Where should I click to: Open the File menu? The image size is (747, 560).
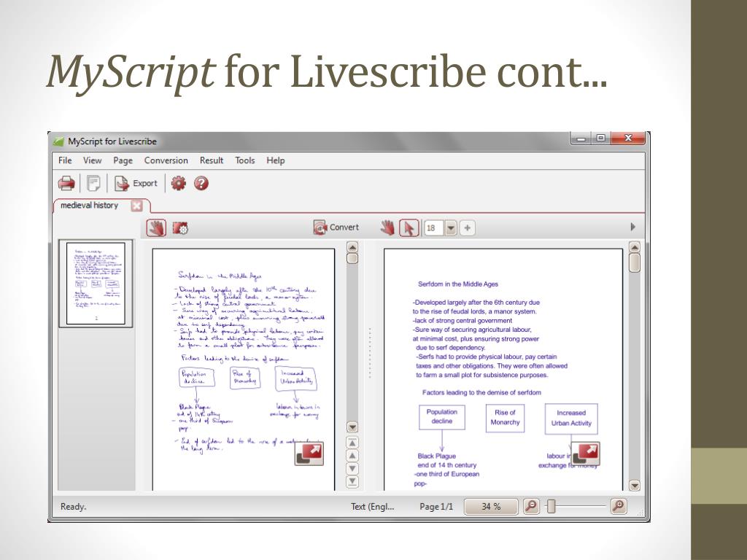(x=65, y=160)
